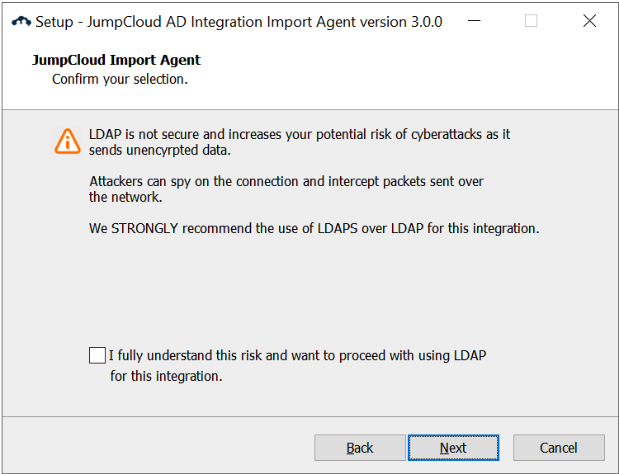The width and height of the screenshot is (619, 474).
Task: Click the JumpCloud logo in the title bar
Action: click(x=20, y=21)
